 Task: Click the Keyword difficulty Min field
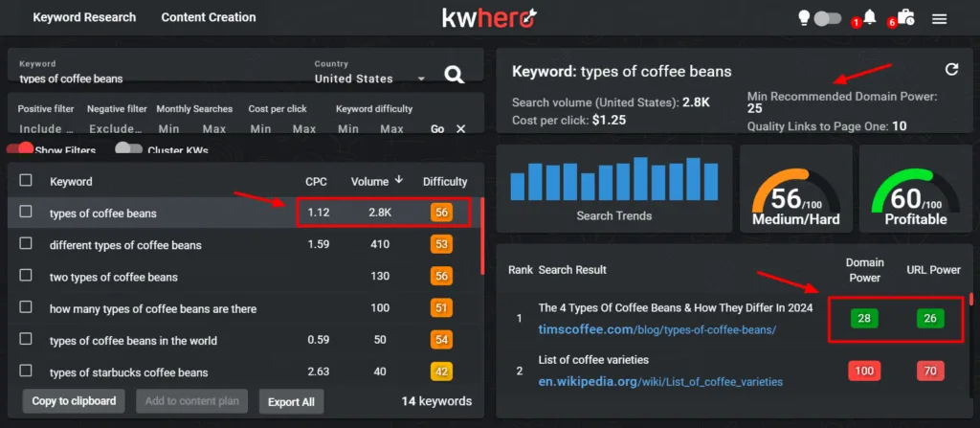click(348, 129)
